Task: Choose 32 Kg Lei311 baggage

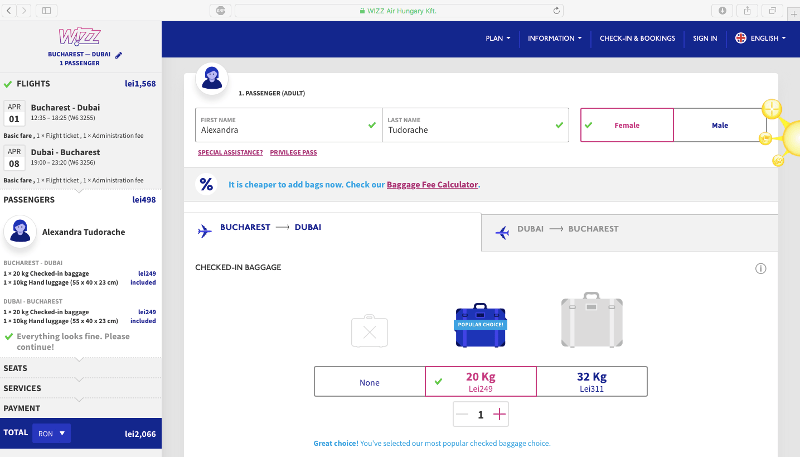Action: click(x=592, y=382)
